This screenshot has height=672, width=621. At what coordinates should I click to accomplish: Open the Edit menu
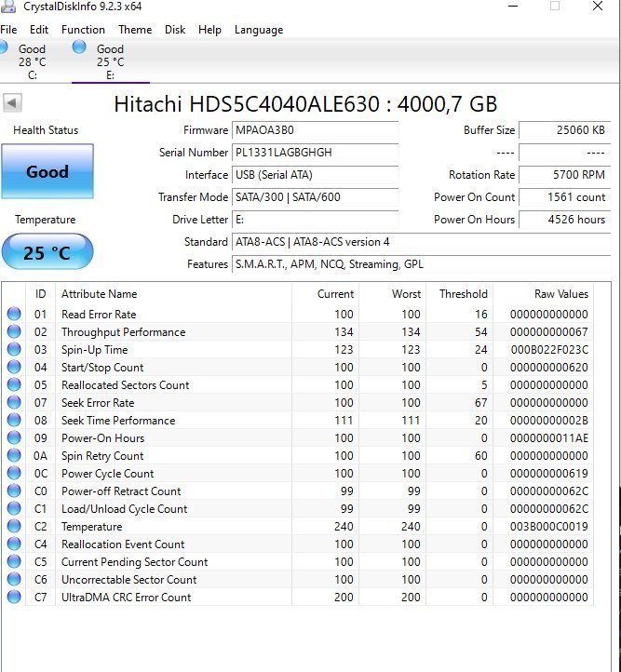[x=39, y=30]
